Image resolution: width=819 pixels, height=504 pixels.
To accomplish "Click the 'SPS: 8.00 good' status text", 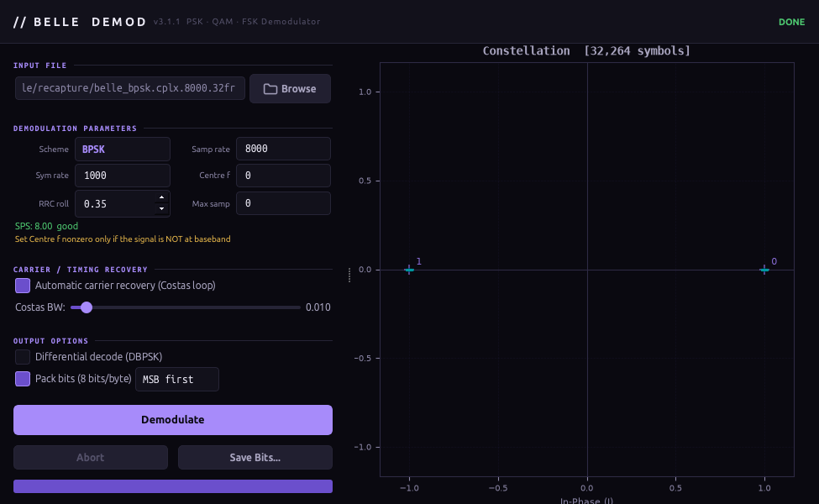I will (46, 226).
